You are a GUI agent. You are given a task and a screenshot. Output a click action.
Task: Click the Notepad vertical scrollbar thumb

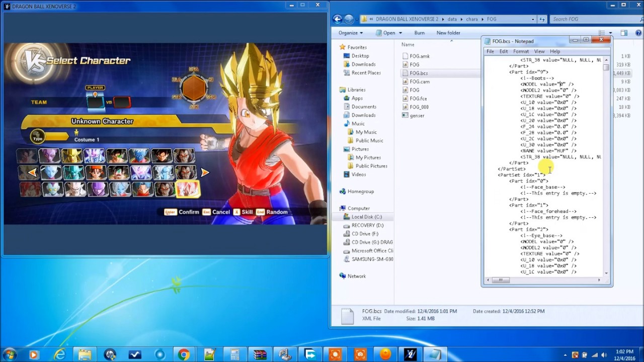point(606,67)
